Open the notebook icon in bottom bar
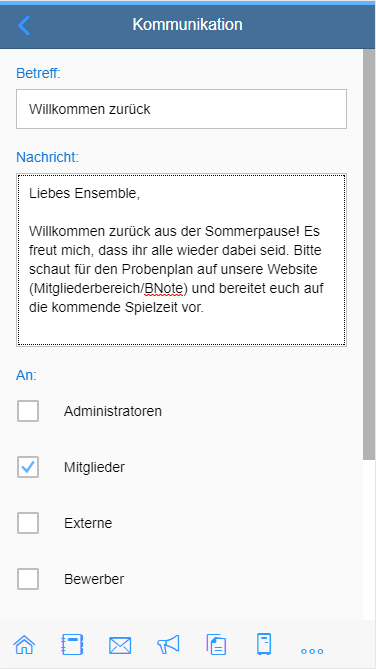This screenshot has width=376, height=669. [x=72, y=644]
